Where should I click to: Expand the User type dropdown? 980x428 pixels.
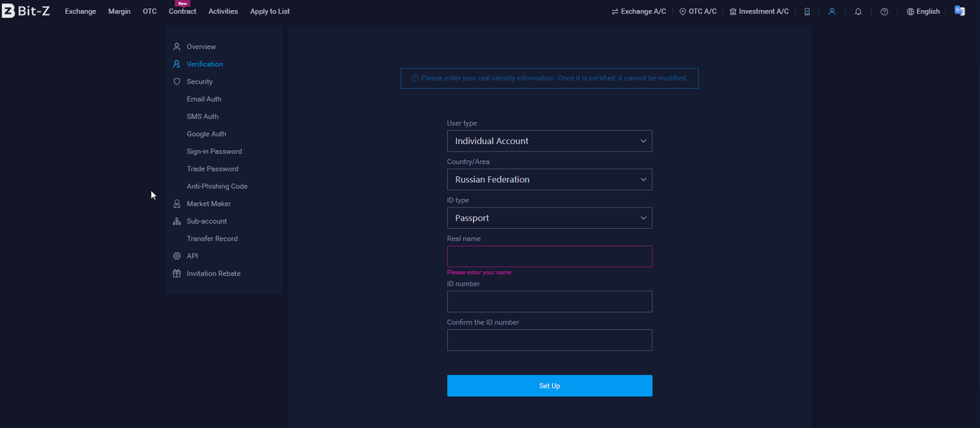point(550,141)
